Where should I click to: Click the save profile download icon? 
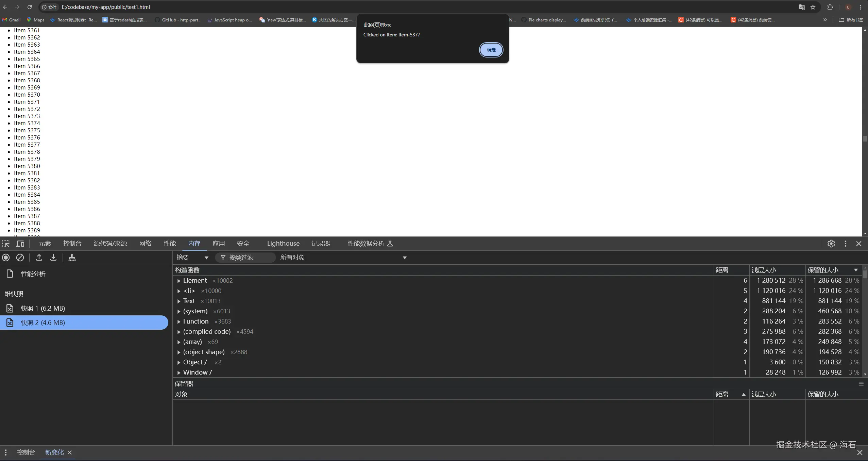(x=53, y=258)
